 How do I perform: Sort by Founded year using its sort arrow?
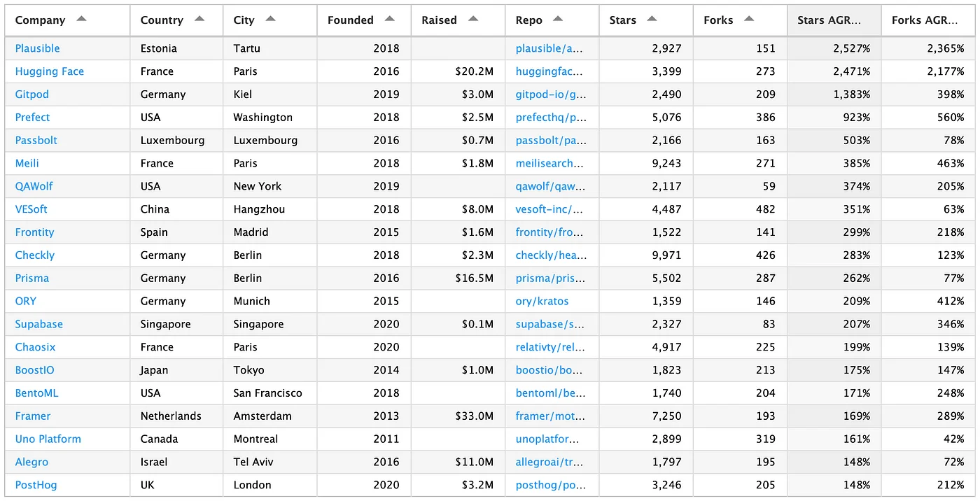390,20
